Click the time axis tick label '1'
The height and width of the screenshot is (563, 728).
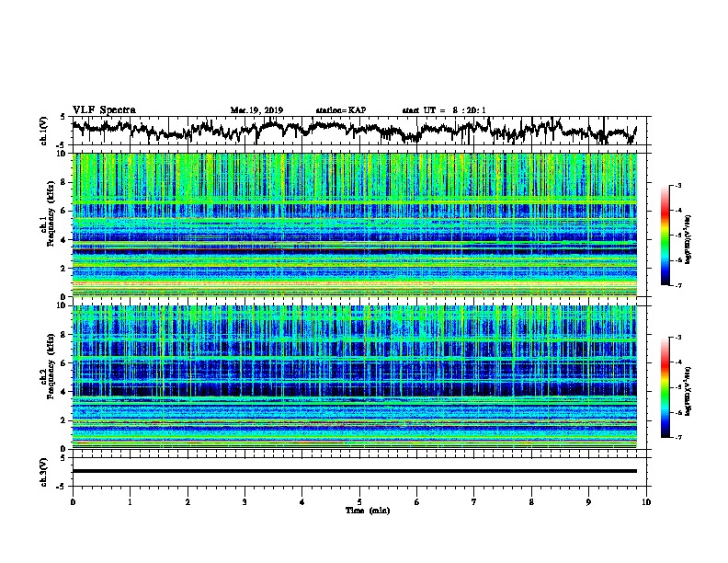130,502
